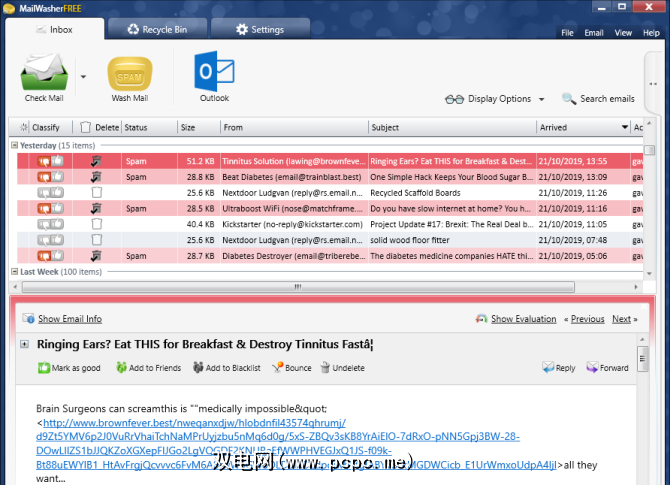This screenshot has width=670, height=485.
Task: Click thumbs classify icon for Tinnitus Solution
Action: click(x=50, y=161)
